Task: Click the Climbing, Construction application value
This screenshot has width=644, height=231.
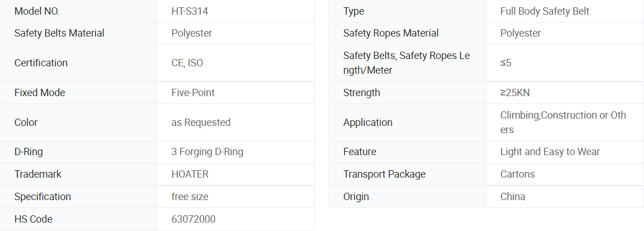Action: click(563, 123)
